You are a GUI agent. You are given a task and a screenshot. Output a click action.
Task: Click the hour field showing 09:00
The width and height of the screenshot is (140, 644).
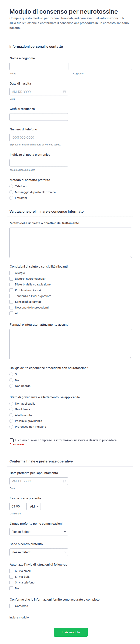pos(18,506)
